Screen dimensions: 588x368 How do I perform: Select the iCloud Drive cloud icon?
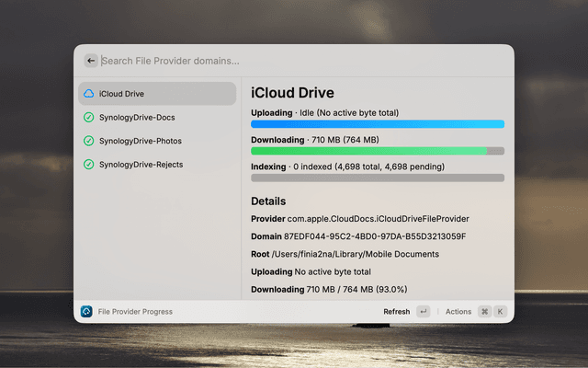(x=89, y=94)
